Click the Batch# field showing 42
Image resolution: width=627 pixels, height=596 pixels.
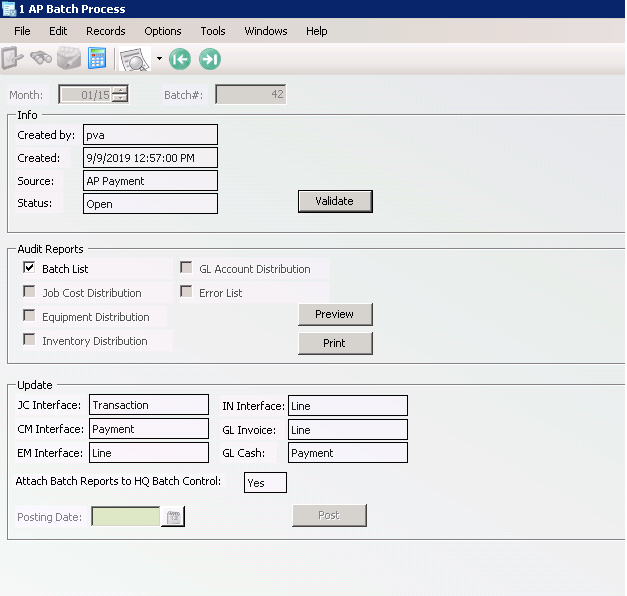[251, 94]
